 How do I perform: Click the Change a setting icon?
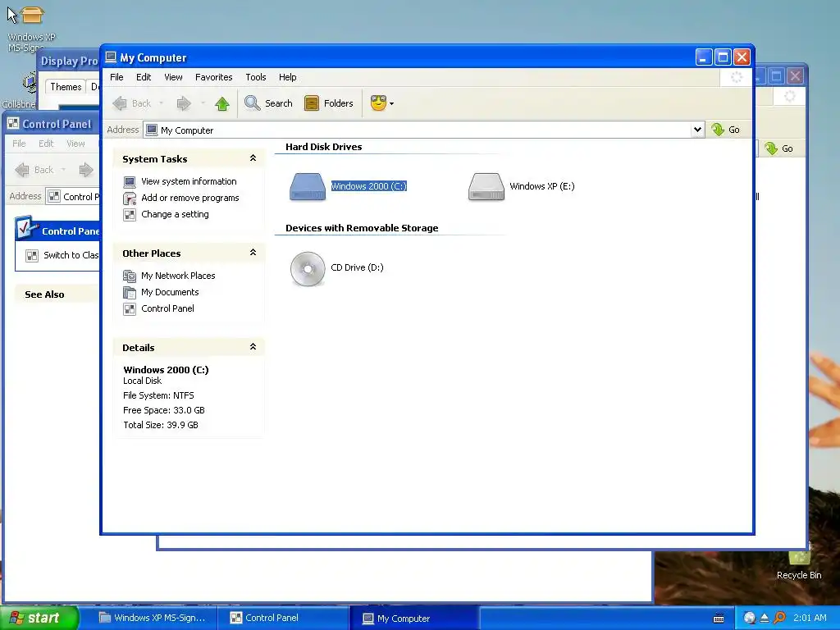130,215
